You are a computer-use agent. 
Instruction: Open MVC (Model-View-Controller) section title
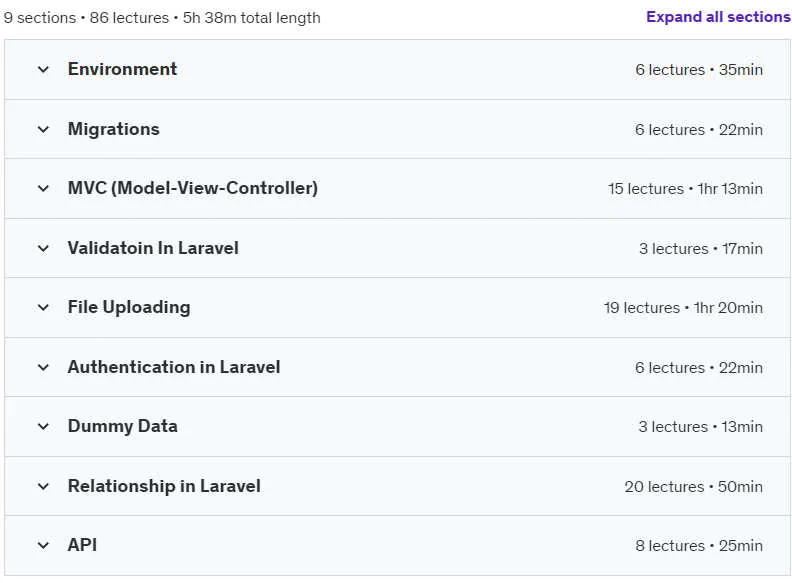click(x=192, y=188)
